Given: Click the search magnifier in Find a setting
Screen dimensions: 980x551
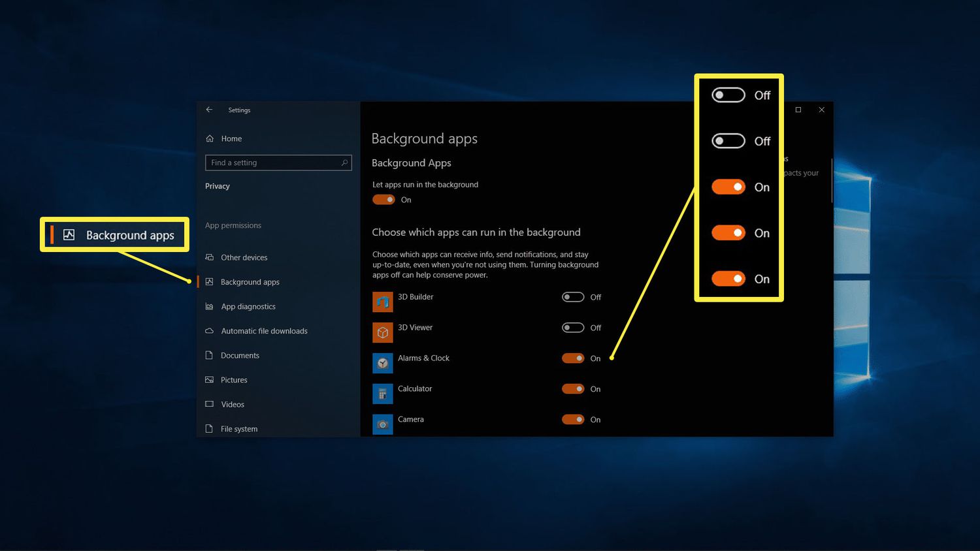Looking at the screenshot, I should [x=344, y=163].
